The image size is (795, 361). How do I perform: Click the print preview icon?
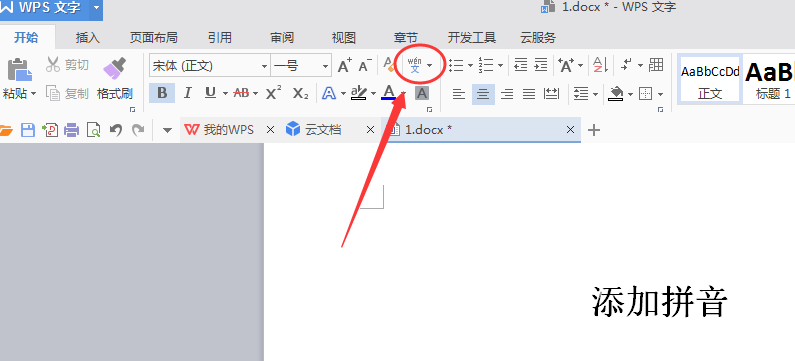(93, 131)
